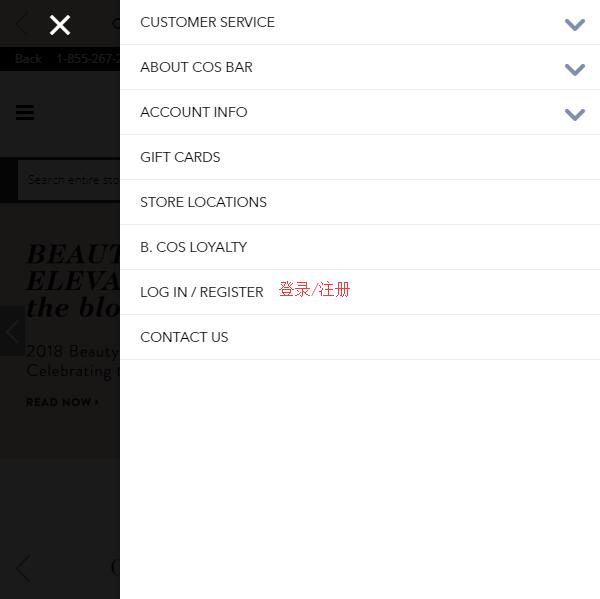Viewport: 600px width, 599px height.
Task: Select Account Info in the menu
Action: 194,112
